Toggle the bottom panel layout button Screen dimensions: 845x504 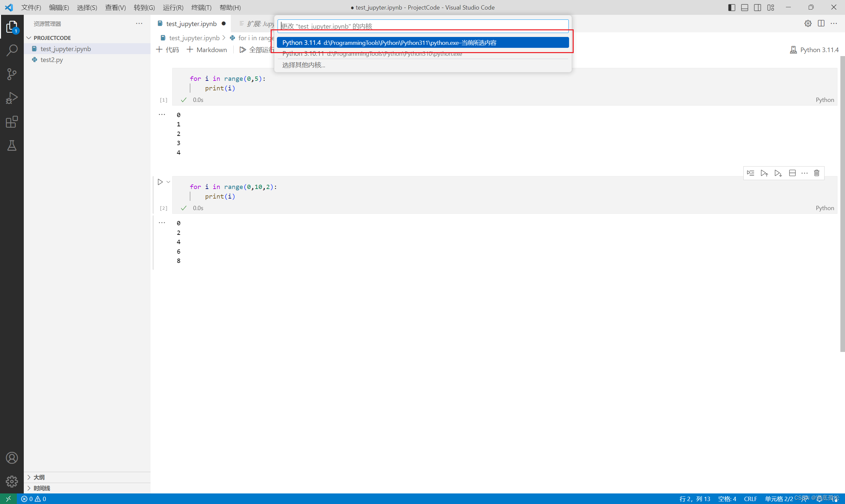tap(744, 8)
